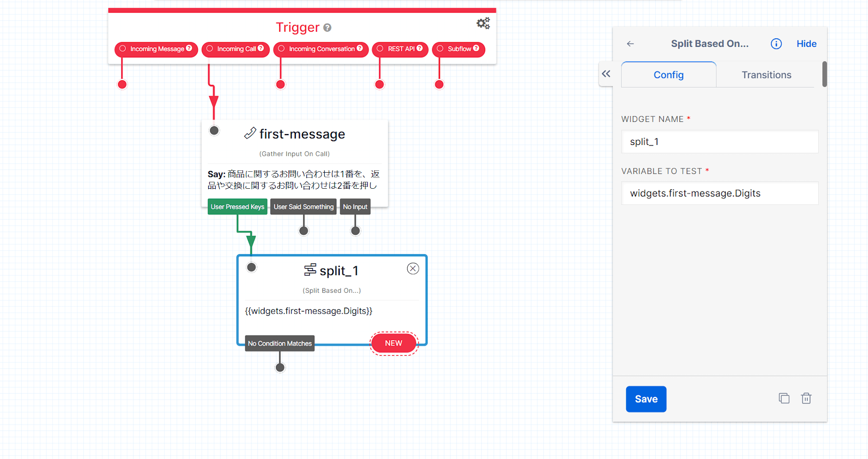The height and width of the screenshot is (459, 868).
Task: Click the split_1 widget input dot
Action: (x=252, y=267)
